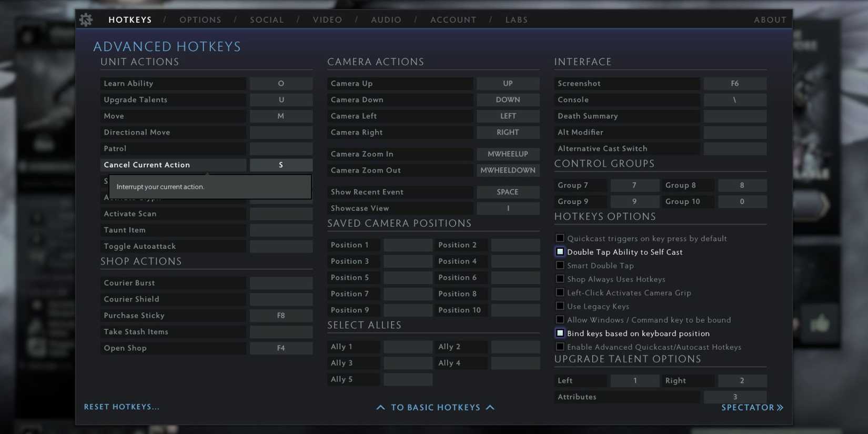Rebind Show Recent Event SPACE field
This screenshot has height=434, width=868.
click(508, 192)
